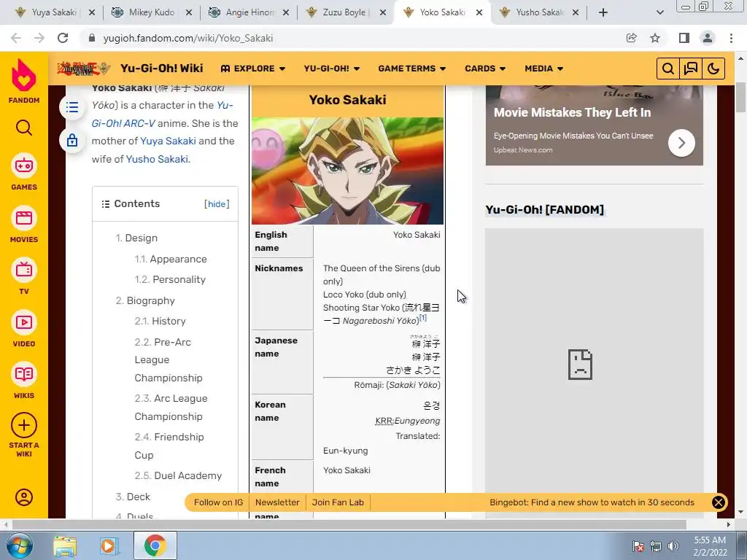This screenshot has height=560, width=747.
Task: Open Chrome three-dot menu
Action: click(x=731, y=38)
